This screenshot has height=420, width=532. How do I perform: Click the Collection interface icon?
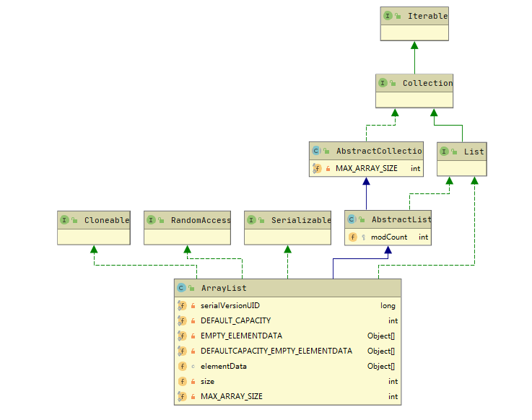(383, 83)
